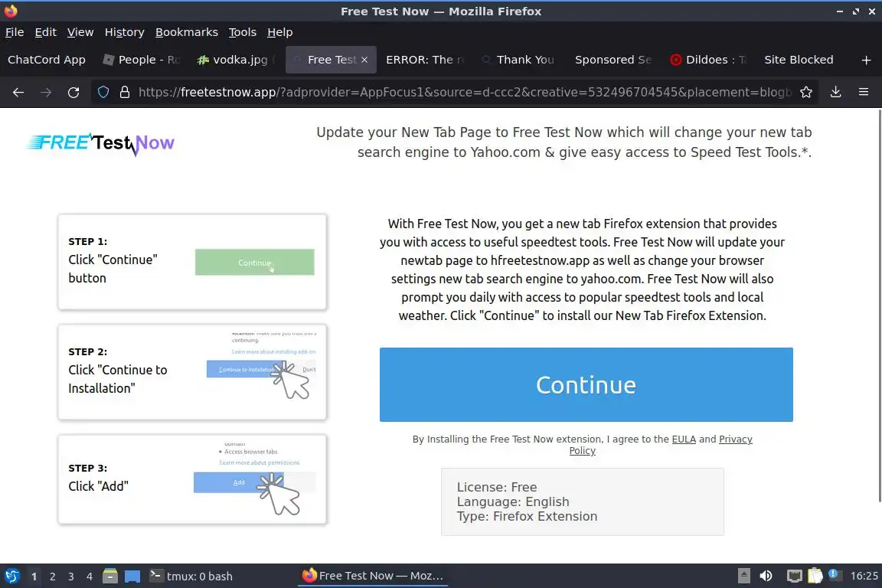Open a new tab with plus
This screenshot has width=882, height=588.
pos(866,60)
